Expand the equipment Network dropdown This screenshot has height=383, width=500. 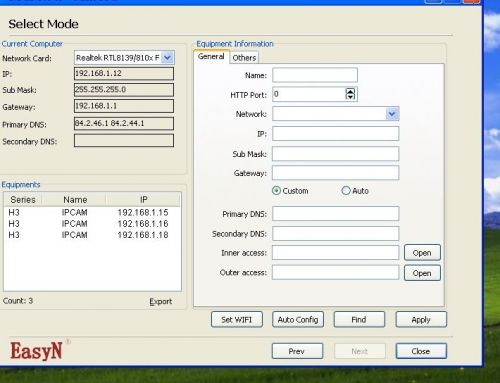pos(392,114)
